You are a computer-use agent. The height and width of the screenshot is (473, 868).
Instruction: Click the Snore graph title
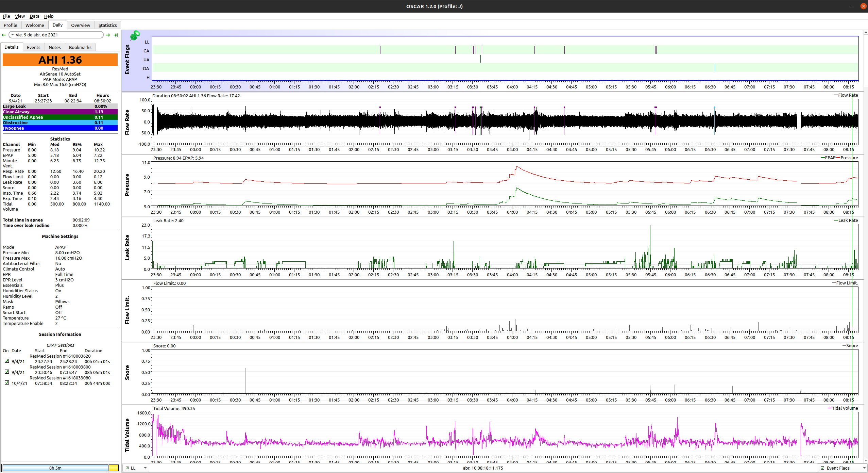click(x=127, y=372)
